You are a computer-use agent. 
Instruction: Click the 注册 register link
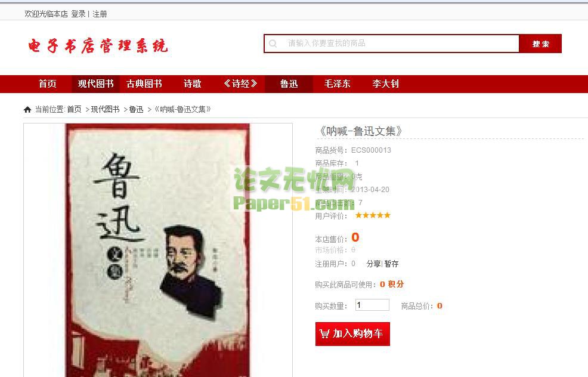tap(100, 14)
